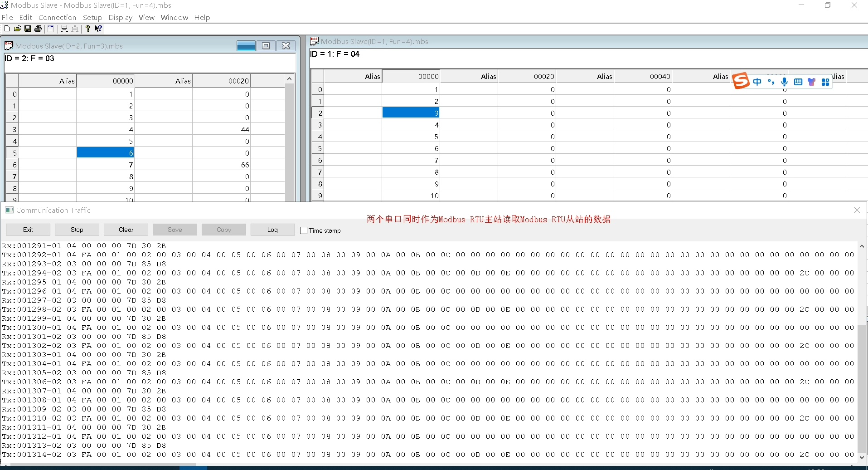The width and height of the screenshot is (868, 470).
Task: Click the About question mark icon
Action: tap(88, 29)
